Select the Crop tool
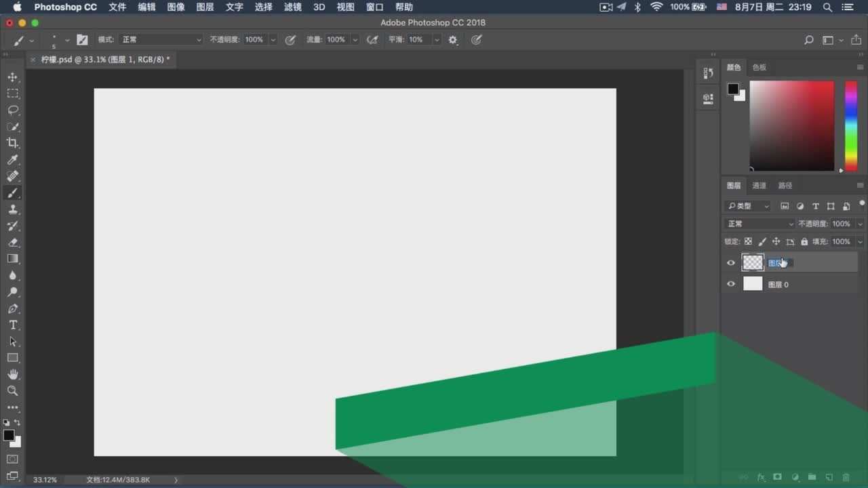Screen dimensions: 868x488 13,143
